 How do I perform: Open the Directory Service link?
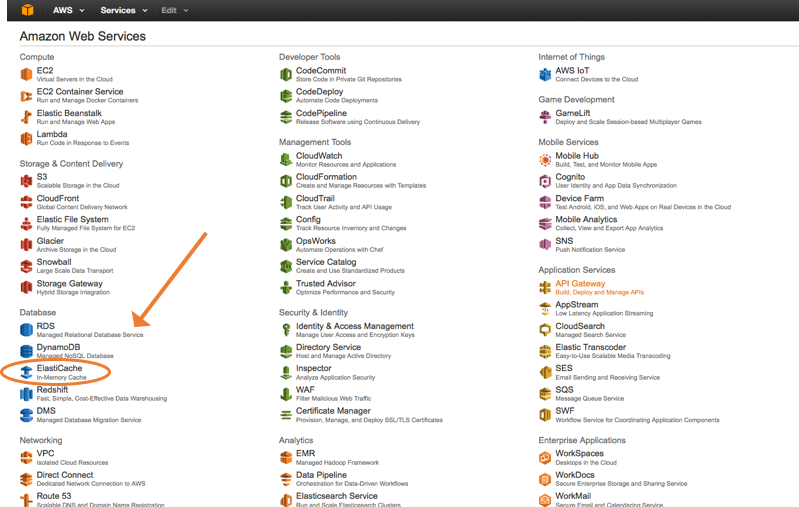tap(328, 347)
